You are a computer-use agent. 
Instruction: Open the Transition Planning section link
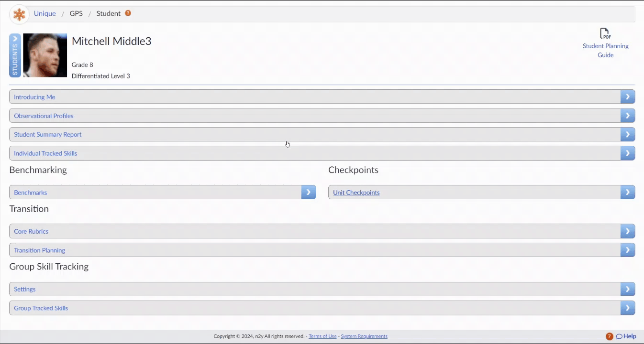coord(39,250)
